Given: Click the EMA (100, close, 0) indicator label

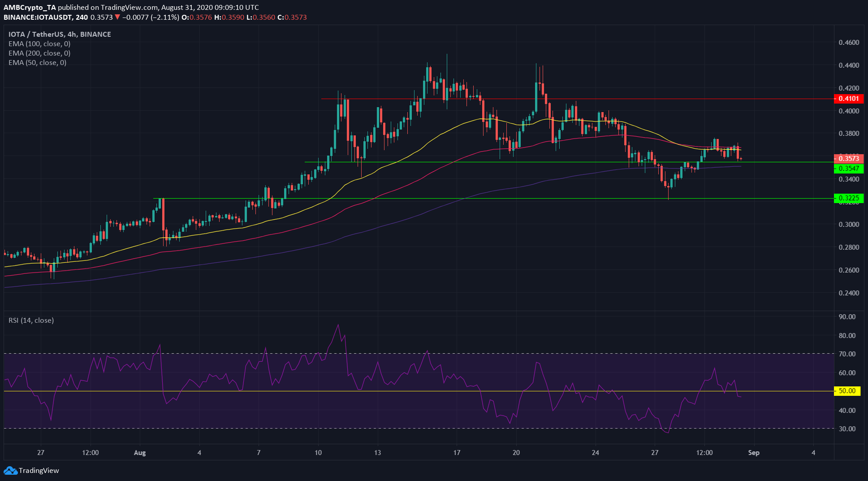Looking at the screenshot, I should [39, 43].
